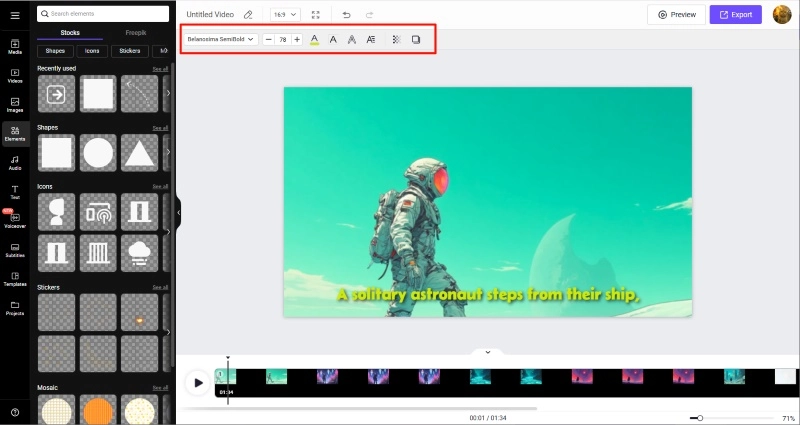Screen dimensions: 800x425
Task: Click See all next to Recently used
Action: (160, 69)
